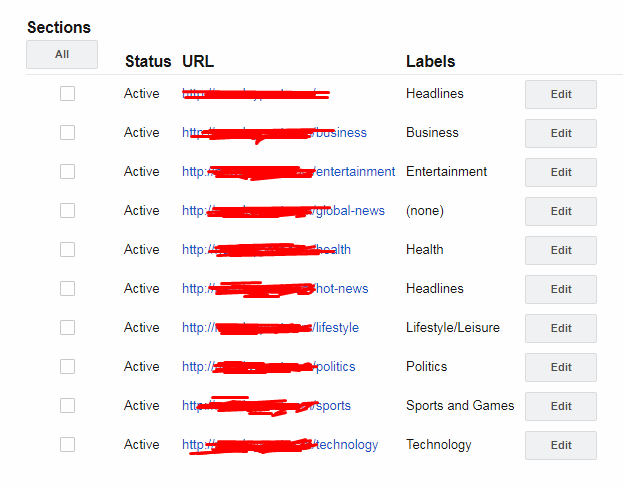Click the All button under Sections

click(x=62, y=54)
